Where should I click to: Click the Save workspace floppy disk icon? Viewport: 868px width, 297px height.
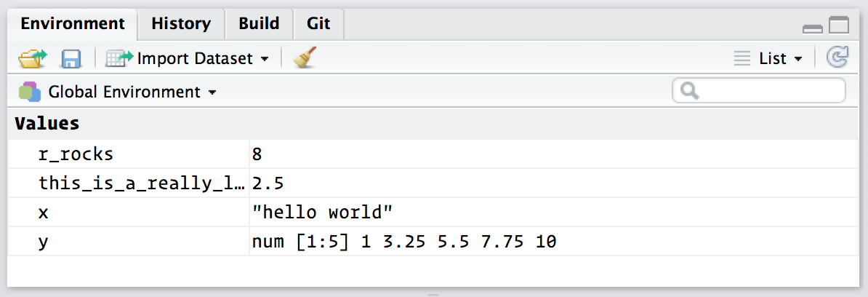[71, 58]
